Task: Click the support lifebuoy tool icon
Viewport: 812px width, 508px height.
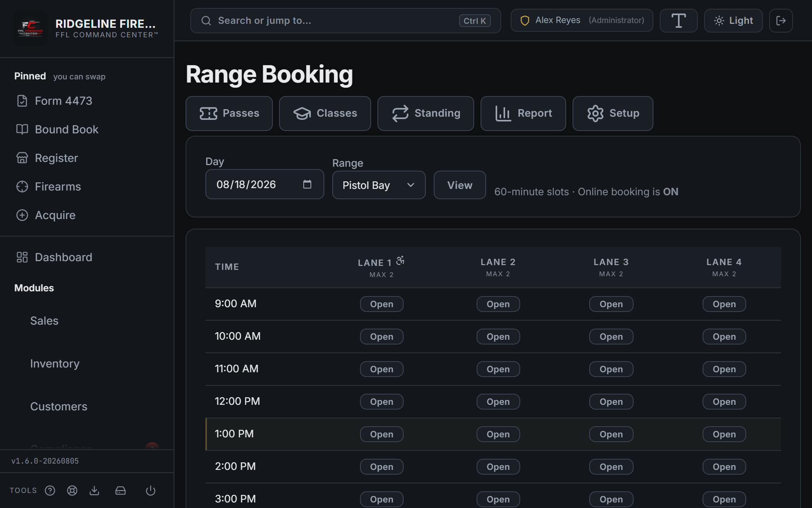Action: tap(72, 491)
